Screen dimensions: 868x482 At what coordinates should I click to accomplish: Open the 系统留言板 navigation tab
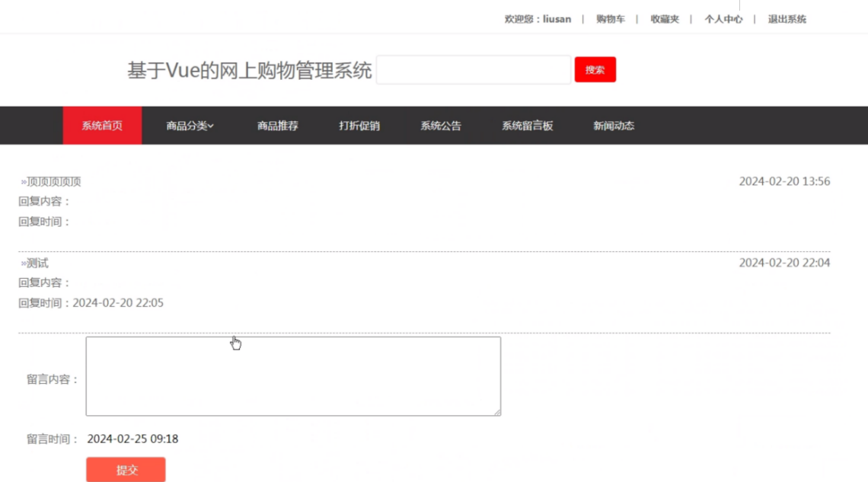click(527, 126)
